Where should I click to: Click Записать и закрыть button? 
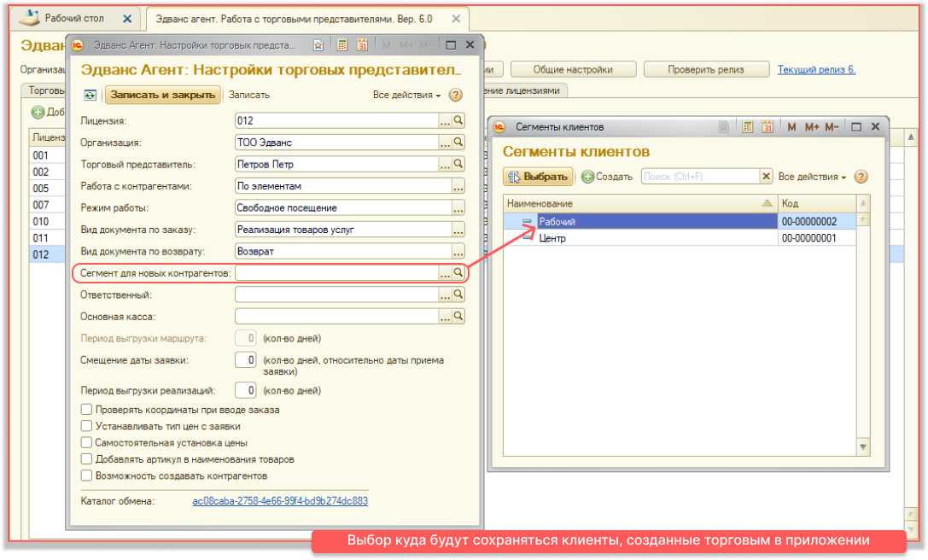163,95
